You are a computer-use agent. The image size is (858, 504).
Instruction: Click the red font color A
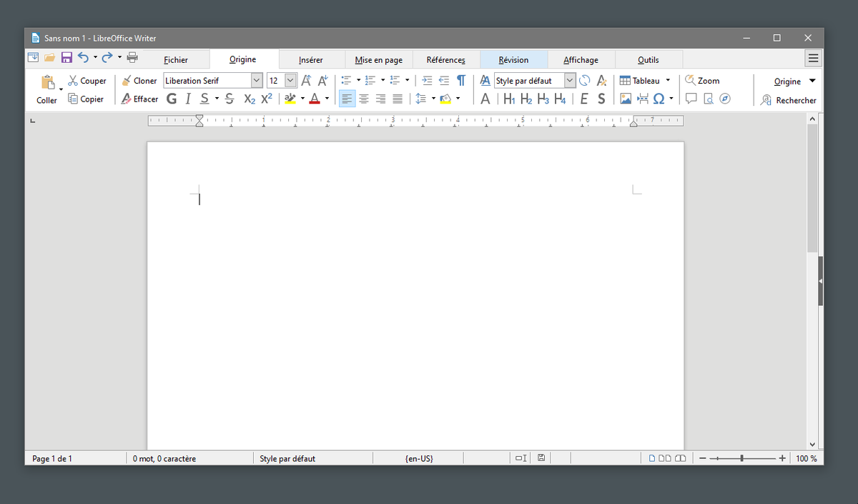(314, 99)
